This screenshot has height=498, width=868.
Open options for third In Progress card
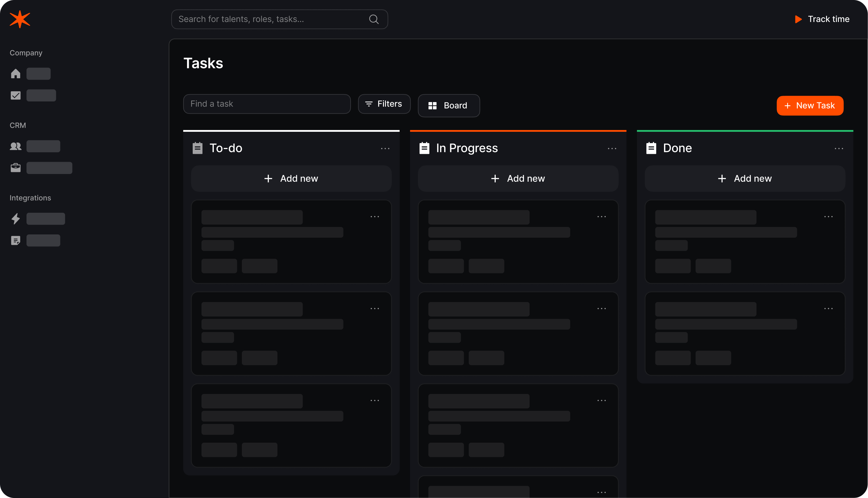[x=602, y=400]
